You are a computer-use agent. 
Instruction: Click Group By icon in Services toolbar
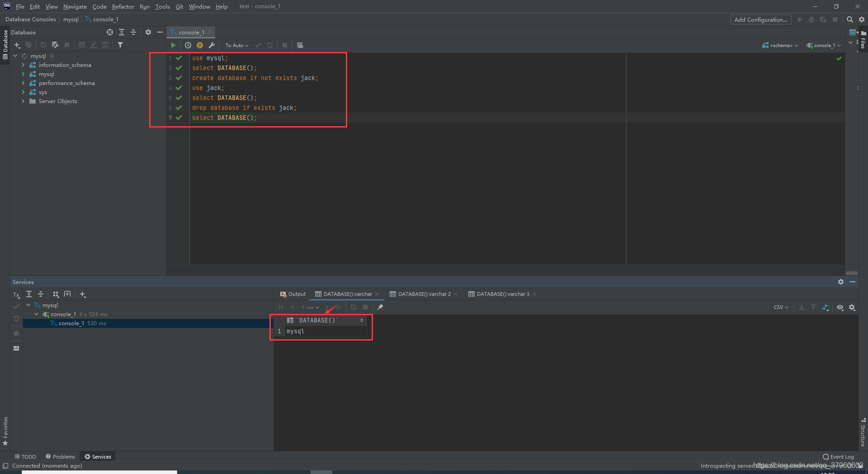coord(56,294)
